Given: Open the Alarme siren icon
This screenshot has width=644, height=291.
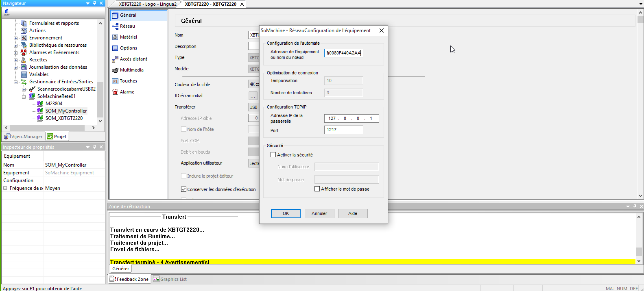Looking at the screenshot, I should pos(115,92).
